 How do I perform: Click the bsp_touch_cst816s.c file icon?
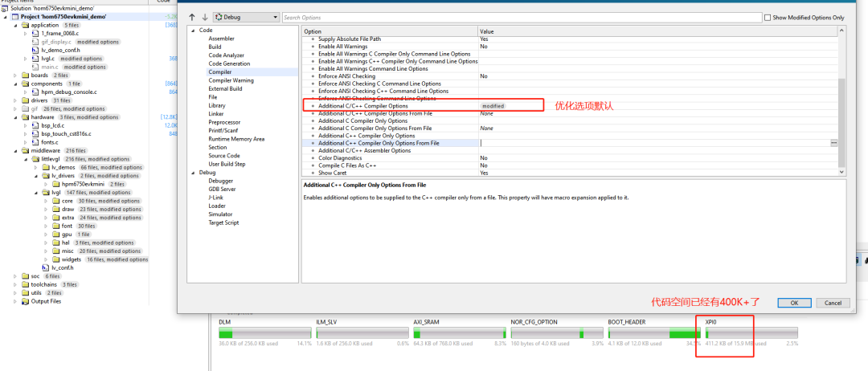click(35, 134)
